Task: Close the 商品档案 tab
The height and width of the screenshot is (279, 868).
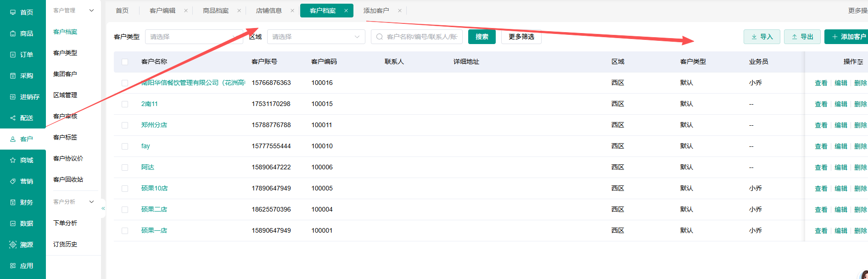Action: click(x=239, y=11)
